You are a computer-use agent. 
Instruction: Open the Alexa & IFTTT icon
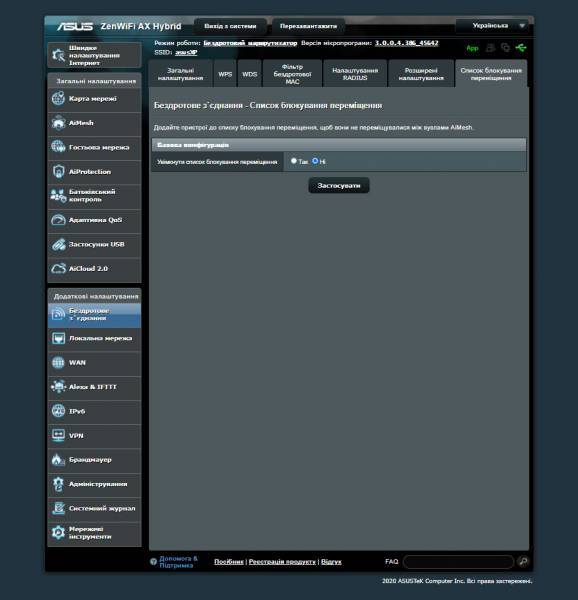pos(58,387)
